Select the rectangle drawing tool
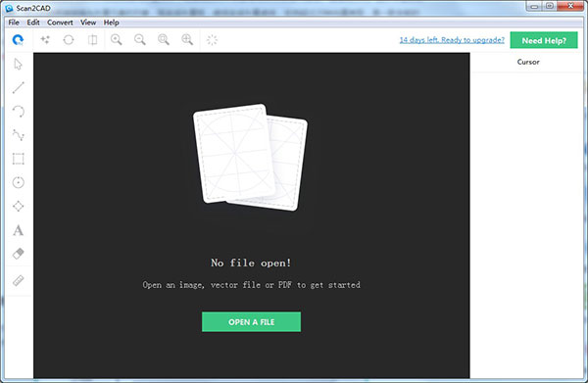This screenshot has height=383, width=588. (18, 159)
